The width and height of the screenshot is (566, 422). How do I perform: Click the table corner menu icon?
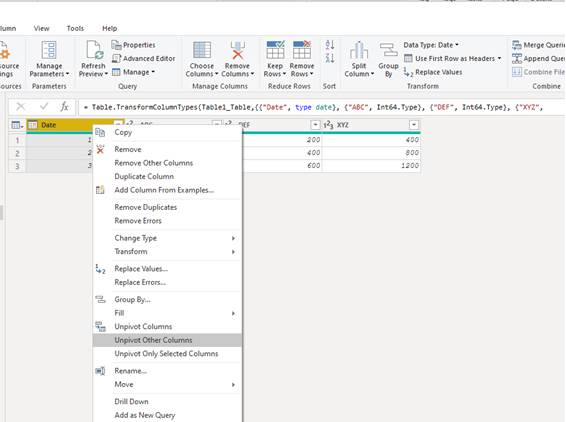[x=17, y=125]
